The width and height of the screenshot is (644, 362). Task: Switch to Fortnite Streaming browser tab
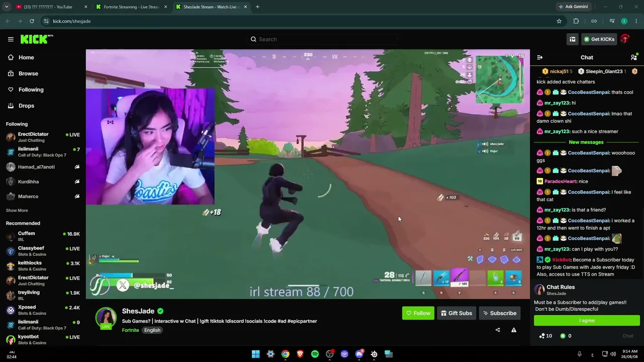pos(131,7)
